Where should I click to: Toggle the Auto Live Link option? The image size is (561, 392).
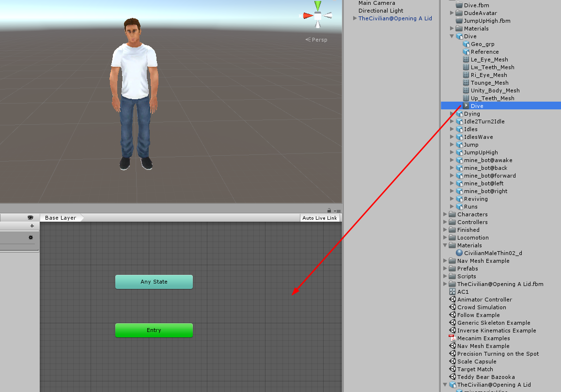point(320,217)
